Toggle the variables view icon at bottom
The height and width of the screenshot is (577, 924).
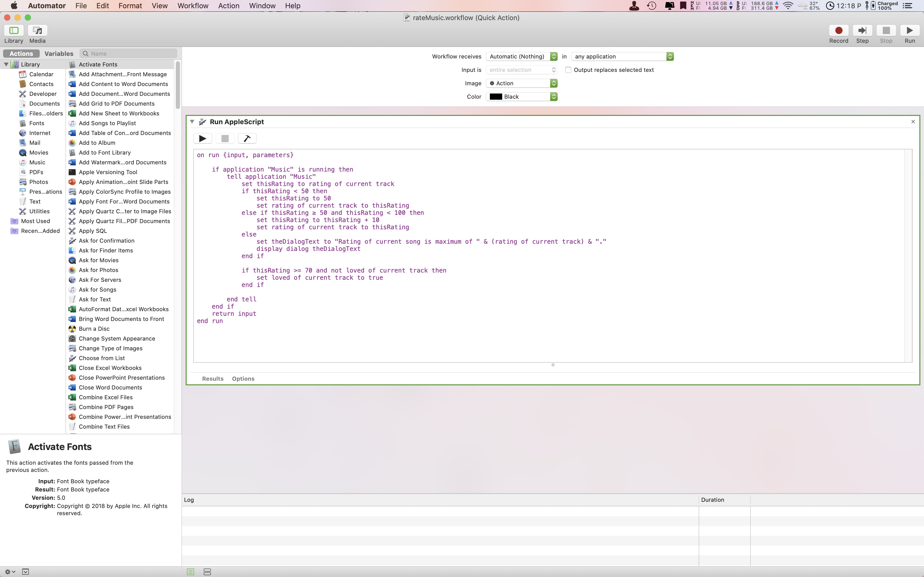(207, 572)
